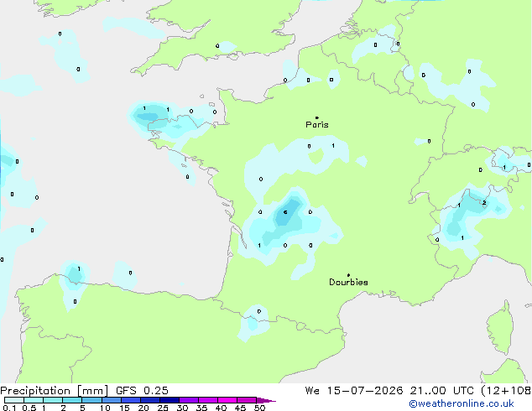This screenshot has height=411, width=532.
Task: Open the weatheronline.co.uk copyright link
Action: coord(461,403)
